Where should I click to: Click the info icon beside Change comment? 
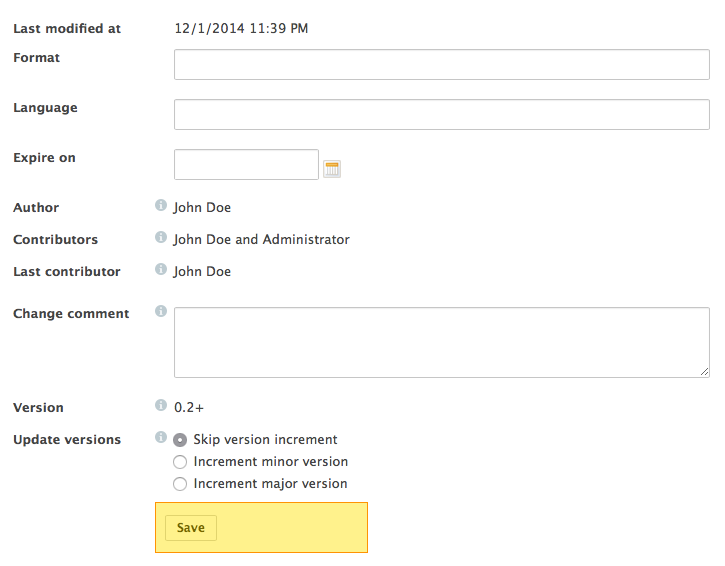coord(160,311)
